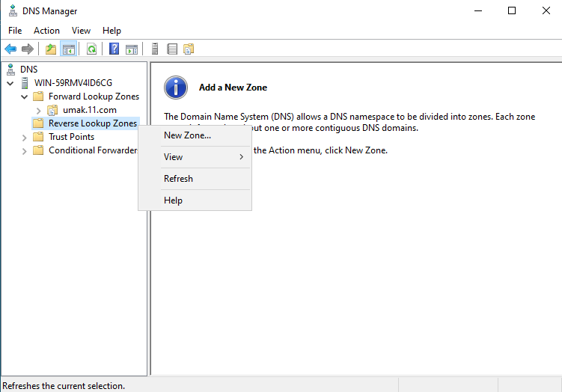Expand the umak.11.com zone node
This screenshot has height=392, width=562.
click(x=39, y=111)
